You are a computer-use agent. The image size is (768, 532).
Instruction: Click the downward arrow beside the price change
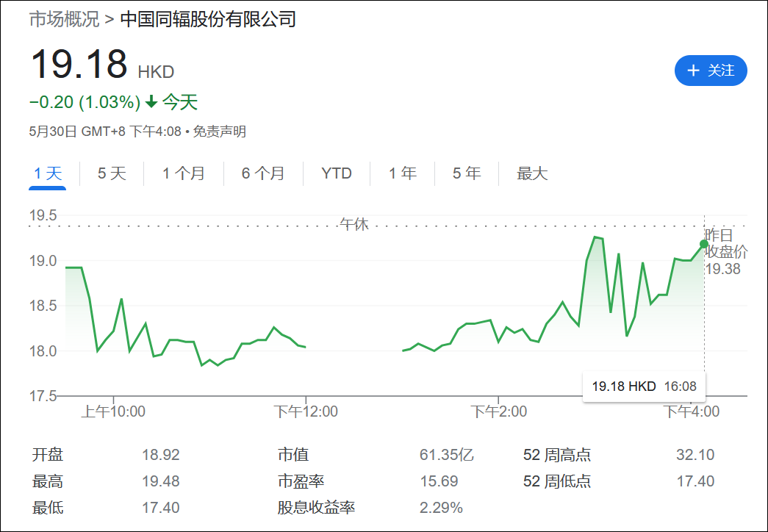click(x=152, y=102)
